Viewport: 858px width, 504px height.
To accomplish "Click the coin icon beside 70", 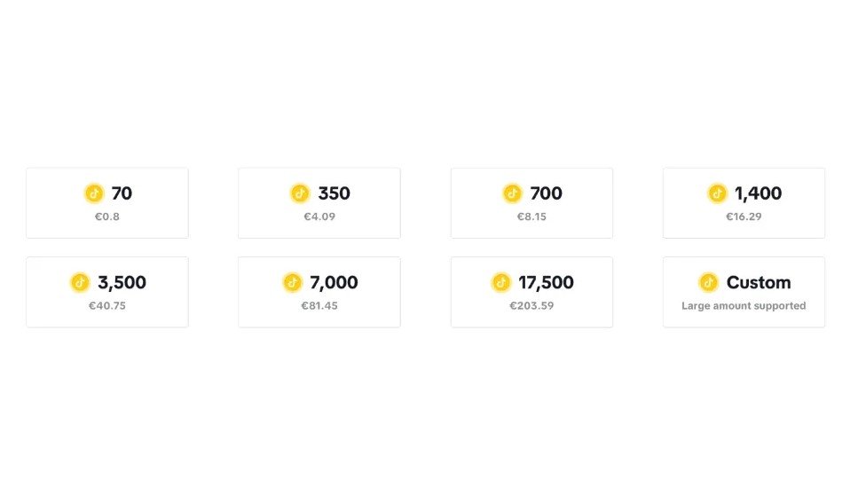I will coord(94,193).
